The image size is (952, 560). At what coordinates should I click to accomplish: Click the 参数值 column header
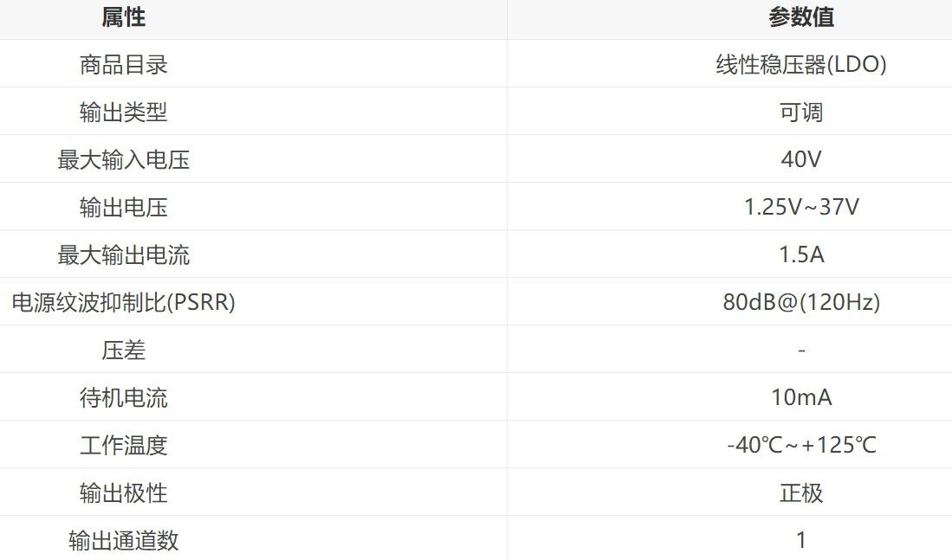click(800, 17)
